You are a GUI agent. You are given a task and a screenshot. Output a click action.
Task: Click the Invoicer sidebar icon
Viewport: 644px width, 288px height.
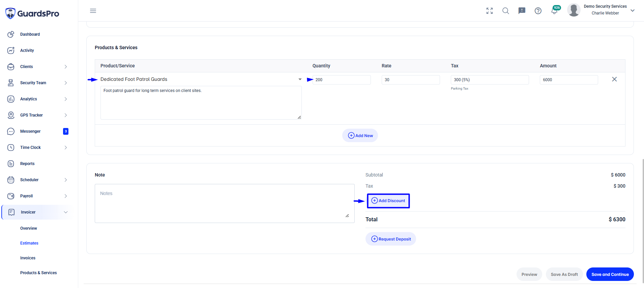11,212
